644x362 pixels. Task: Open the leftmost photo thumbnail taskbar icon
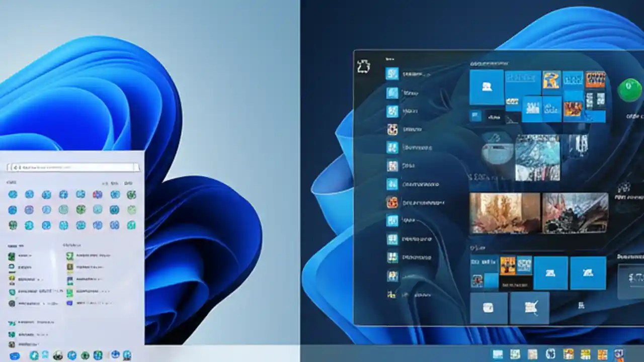click(x=498, y=353)
